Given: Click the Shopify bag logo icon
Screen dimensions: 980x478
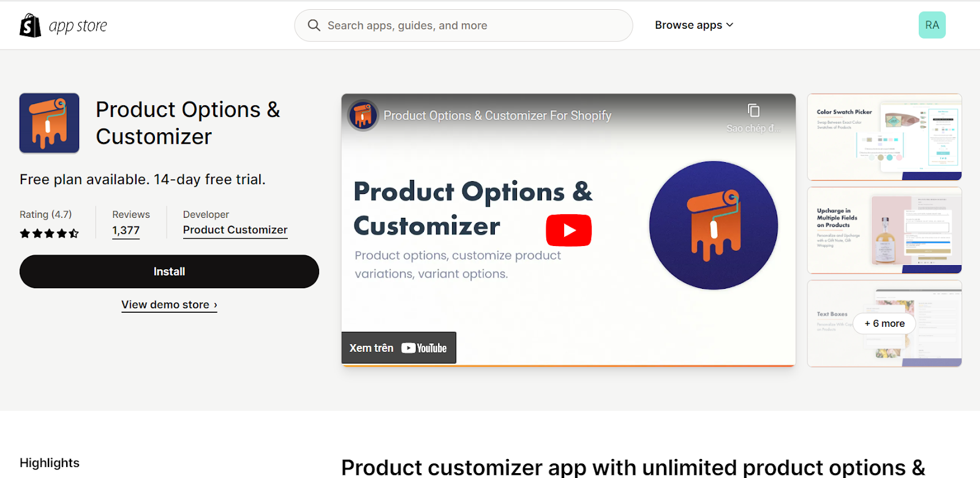Looking at the screenshot, I should click(x=30, y=25).
